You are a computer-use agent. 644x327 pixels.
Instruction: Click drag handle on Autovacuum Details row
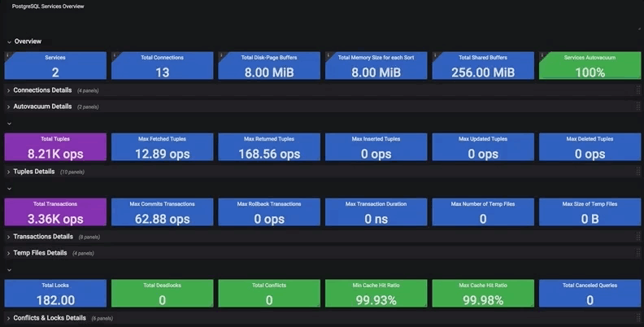(638, 107)
